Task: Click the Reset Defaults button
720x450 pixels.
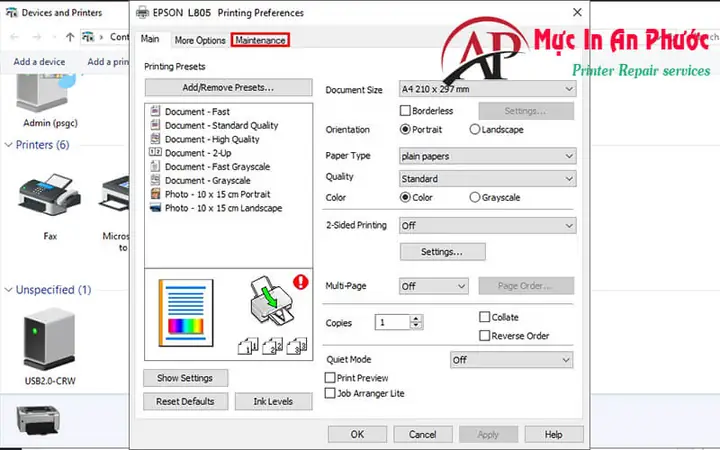Action: [185, 401]
